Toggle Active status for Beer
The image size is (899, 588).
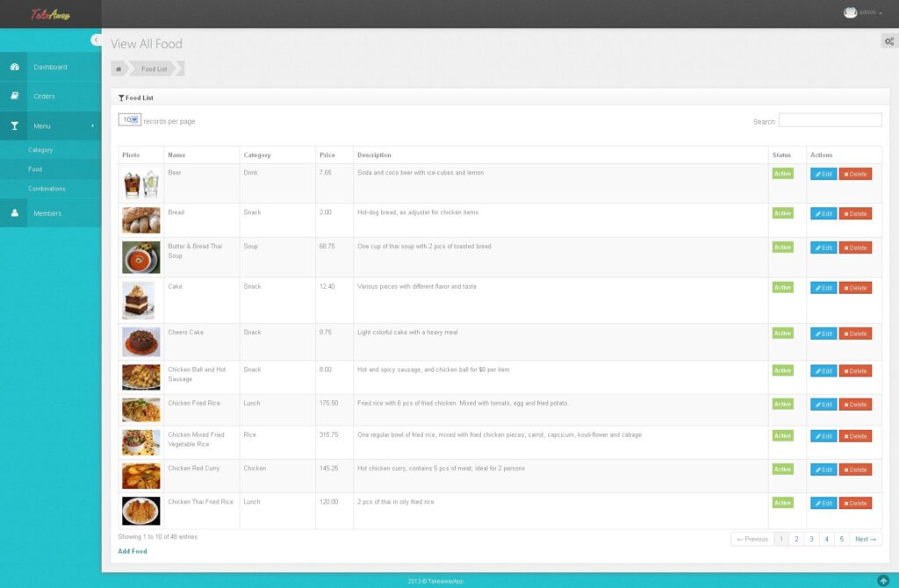(782, 174)
